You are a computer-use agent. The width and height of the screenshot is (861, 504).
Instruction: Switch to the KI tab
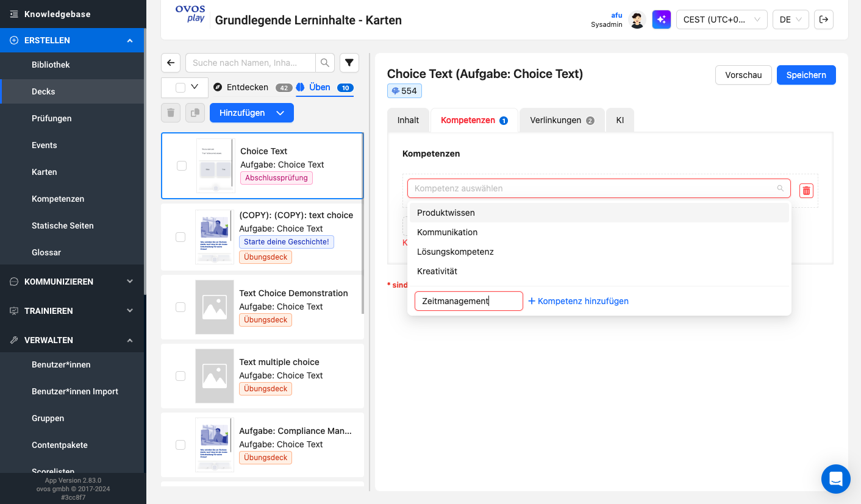[620, 120]
